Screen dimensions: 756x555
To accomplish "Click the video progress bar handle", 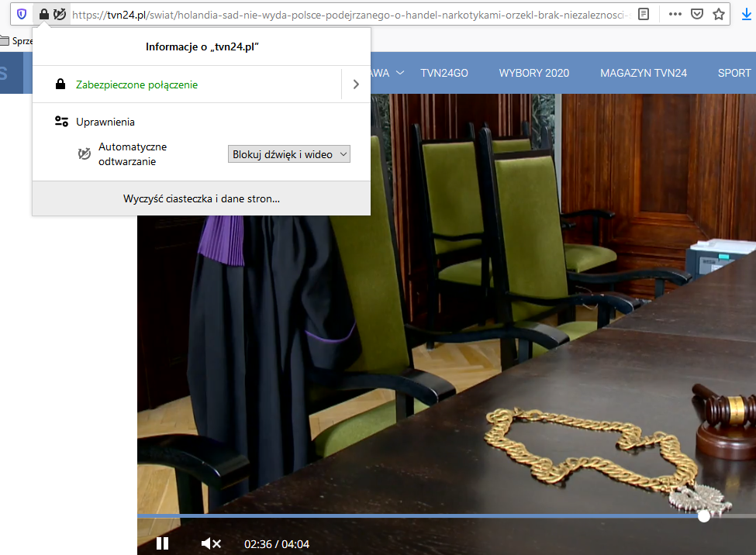I will tap(703, 515).
